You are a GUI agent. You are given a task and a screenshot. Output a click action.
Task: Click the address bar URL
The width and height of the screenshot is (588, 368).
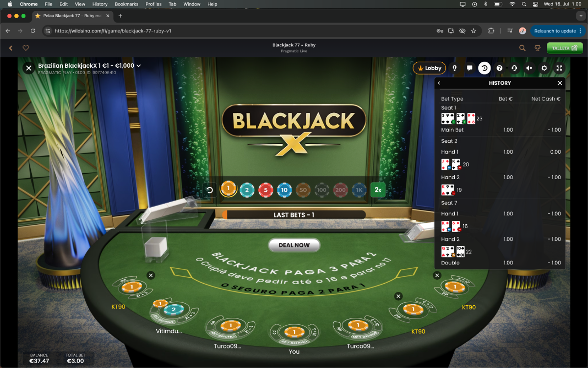click(113, 30)
